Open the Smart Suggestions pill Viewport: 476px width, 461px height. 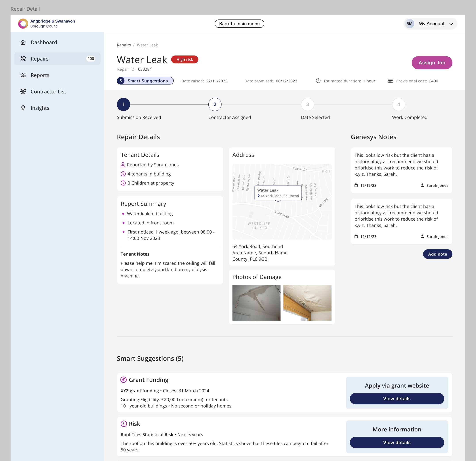point(145,81)
